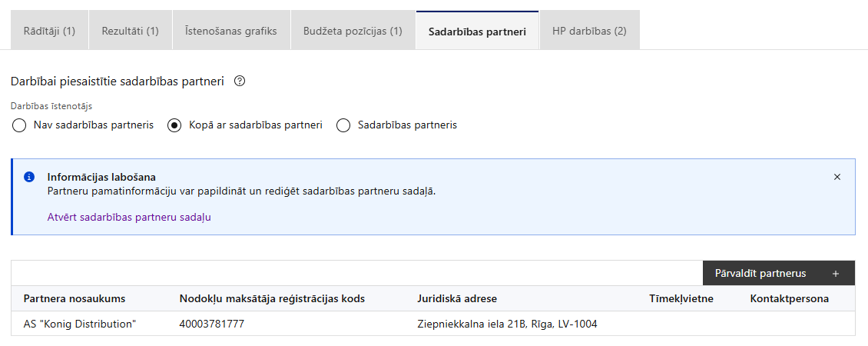Select Nav sadarbības partneris radio option
The image size is (868, 346).
(x=20, y=125)
